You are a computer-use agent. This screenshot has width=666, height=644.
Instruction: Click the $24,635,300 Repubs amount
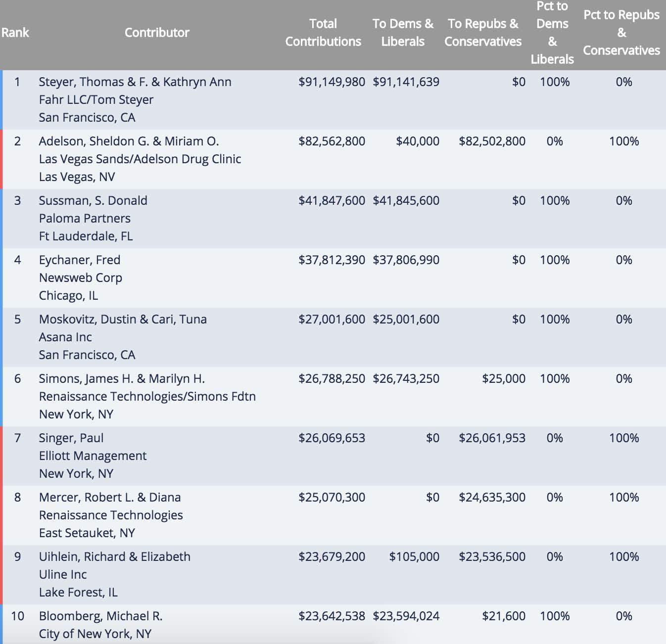492,497
